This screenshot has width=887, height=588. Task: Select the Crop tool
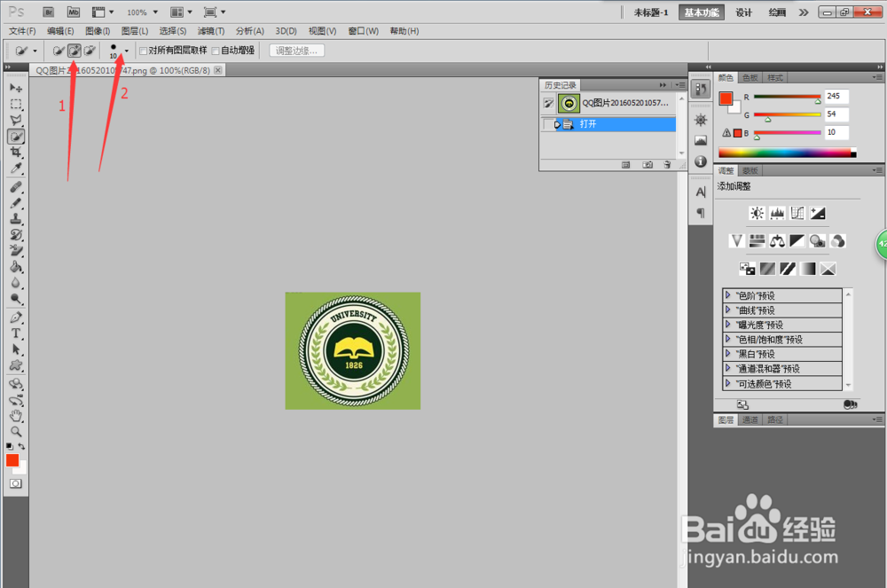[16, 152]
